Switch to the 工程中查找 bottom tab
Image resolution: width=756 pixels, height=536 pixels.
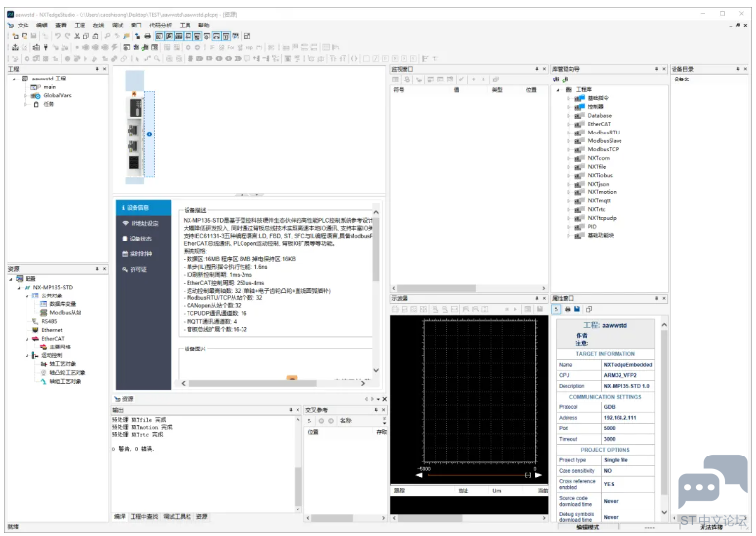click(143, 516)
